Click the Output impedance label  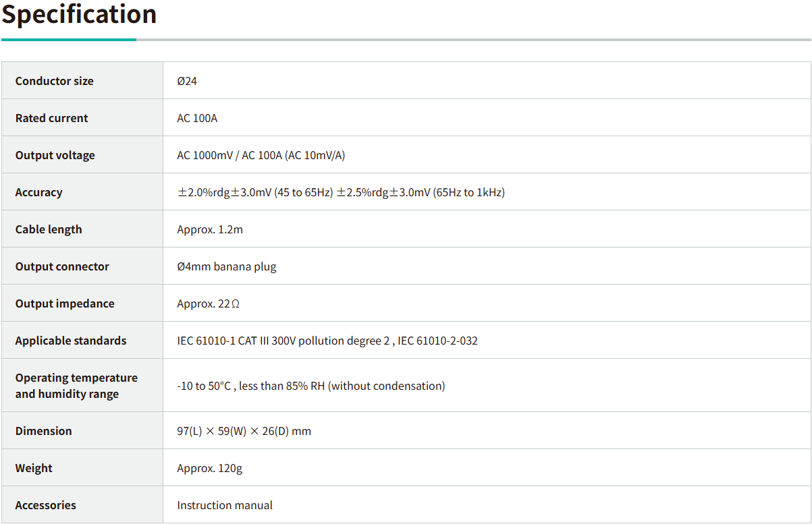point(65,303)
